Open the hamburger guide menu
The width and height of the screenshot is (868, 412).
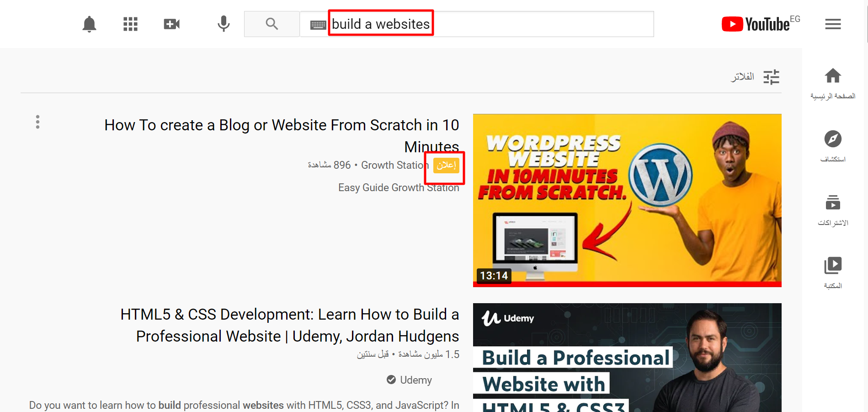point(833,24)
